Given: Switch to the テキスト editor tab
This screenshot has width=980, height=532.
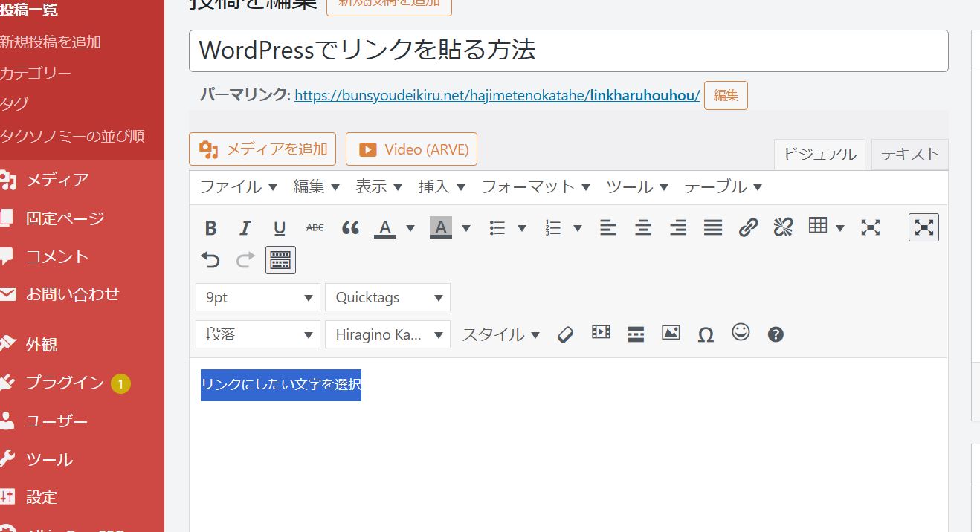Looking at the screenshot, I should (x=909, y=155).
